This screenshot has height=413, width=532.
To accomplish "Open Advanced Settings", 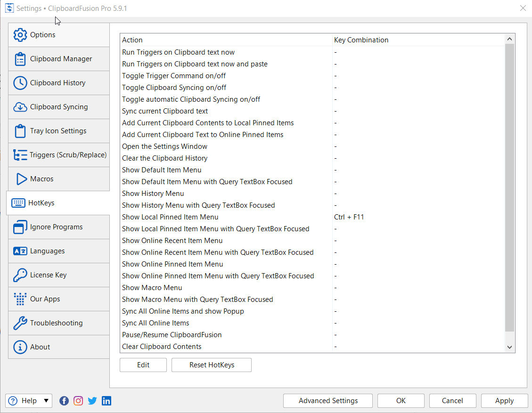I will click(x=328, y=401).
